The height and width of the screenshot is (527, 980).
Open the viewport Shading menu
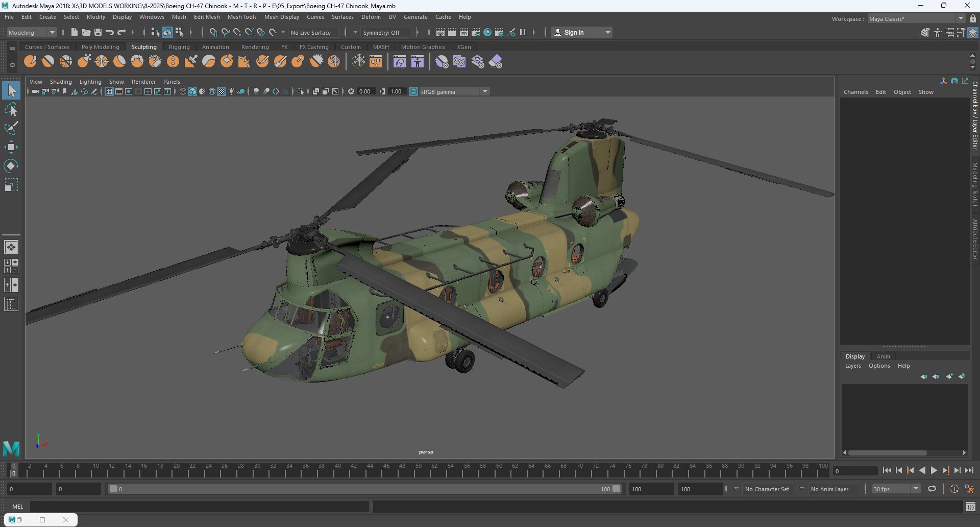click(x=61, y=82)
